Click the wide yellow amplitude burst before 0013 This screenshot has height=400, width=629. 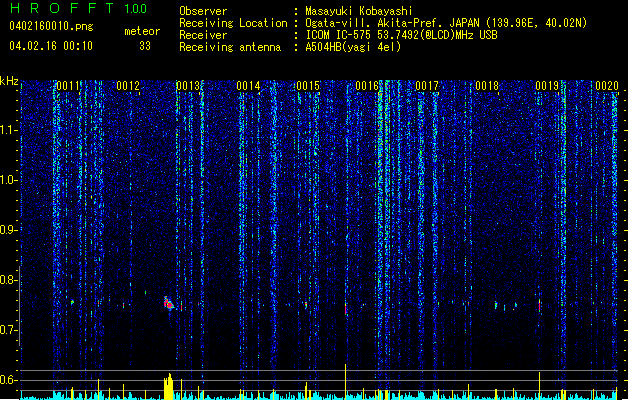168,386
